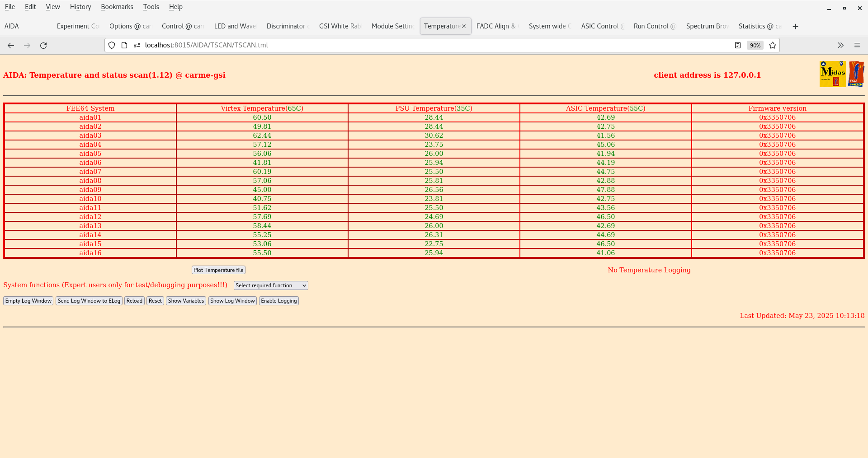The image size is (868, 458).
Task: Bookmark this page via the star icon
Action: click(x=773, y=45)
